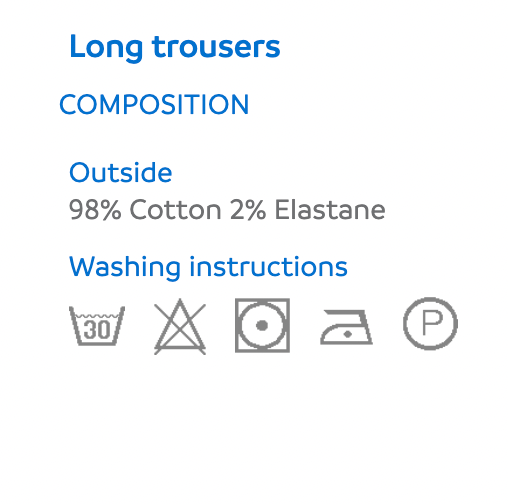
Task: Click the word Washing in blue heading
Action: click(x=125, y=268)
